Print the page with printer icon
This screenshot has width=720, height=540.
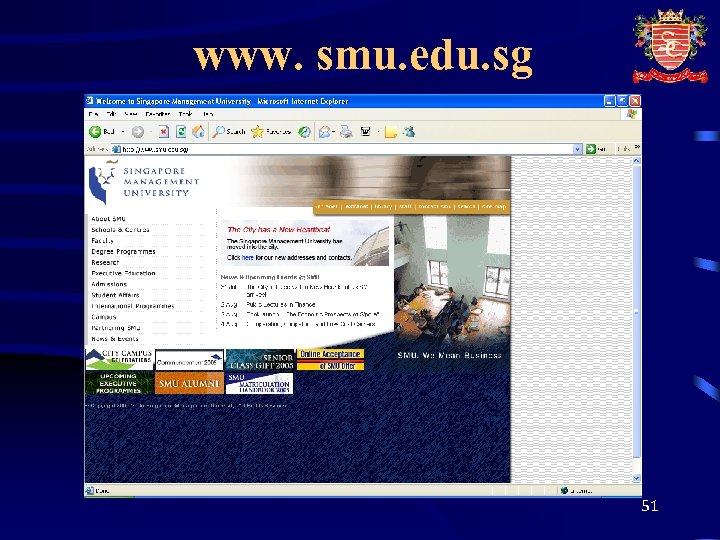346,132
